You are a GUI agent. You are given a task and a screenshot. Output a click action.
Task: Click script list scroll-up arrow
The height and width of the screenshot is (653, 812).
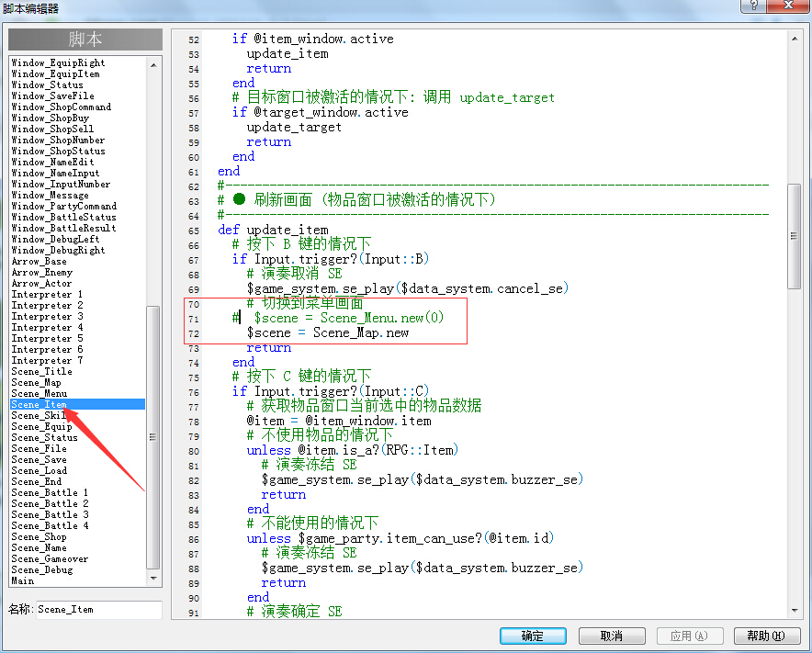point(153,65)
